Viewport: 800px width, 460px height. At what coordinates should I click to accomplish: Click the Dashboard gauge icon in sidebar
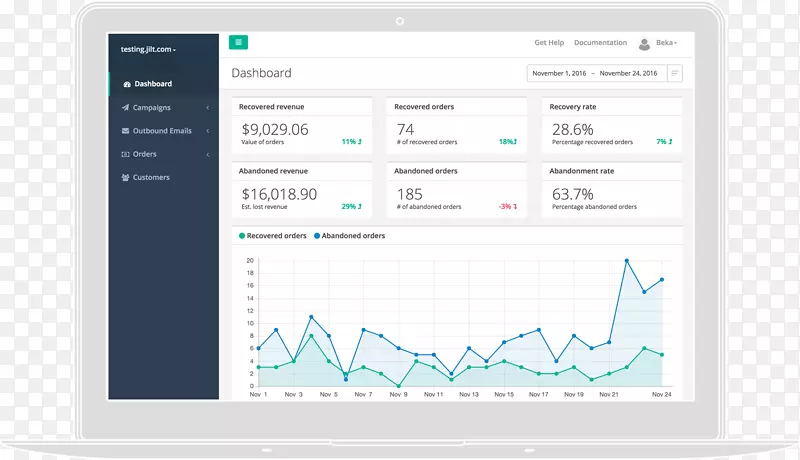point(126,84)
